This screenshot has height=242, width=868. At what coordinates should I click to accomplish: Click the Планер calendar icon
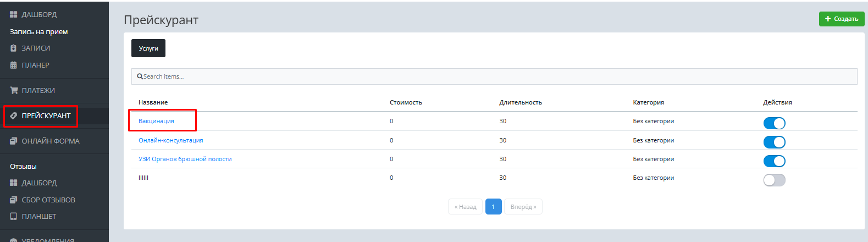pyautogui.click(x=14, y=65)
